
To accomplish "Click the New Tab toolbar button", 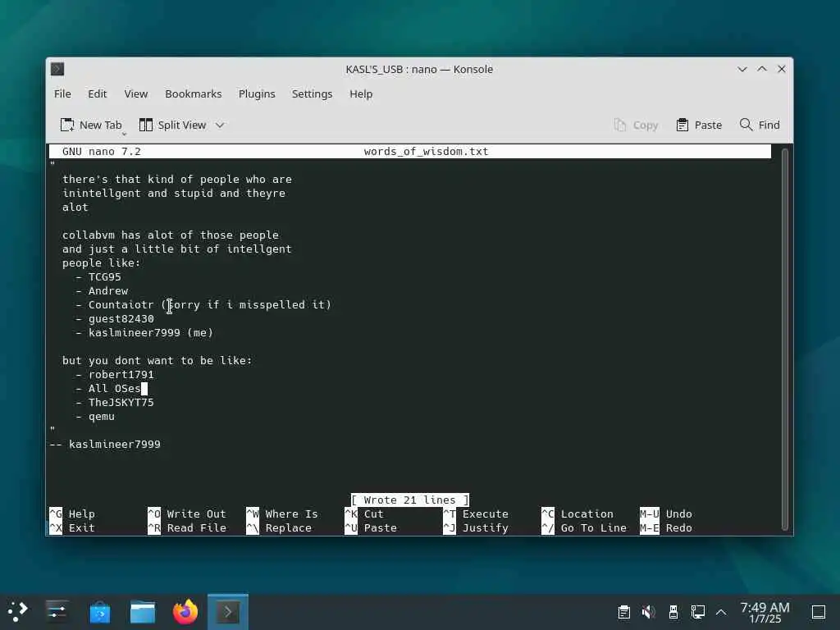I will click(91, 125).
